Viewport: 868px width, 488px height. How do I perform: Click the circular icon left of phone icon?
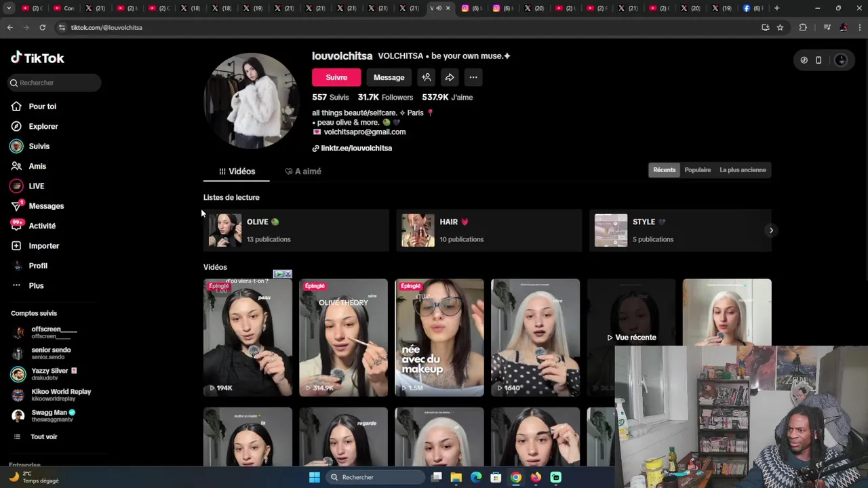(x=804, y=60)
